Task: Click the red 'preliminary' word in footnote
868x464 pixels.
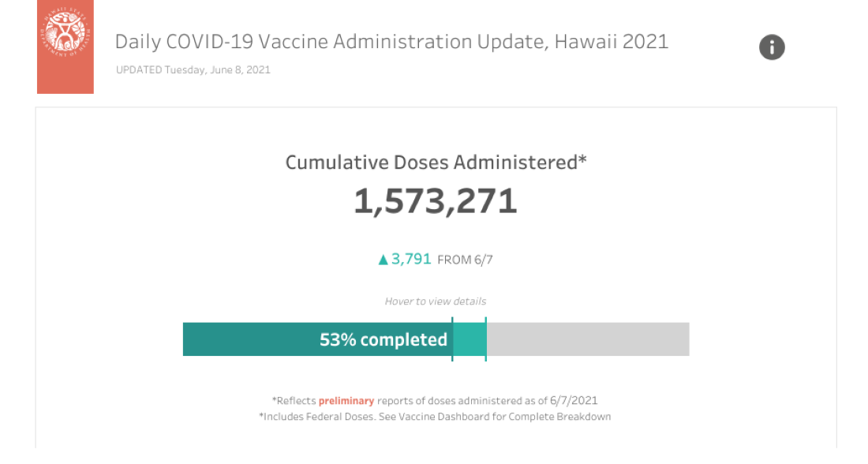Action: (x=346, y=400)
